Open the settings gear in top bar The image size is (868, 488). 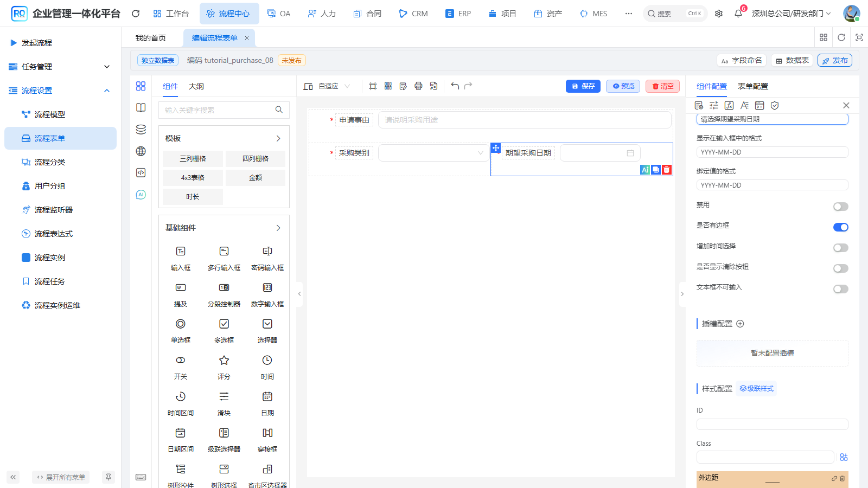(719, 14)
